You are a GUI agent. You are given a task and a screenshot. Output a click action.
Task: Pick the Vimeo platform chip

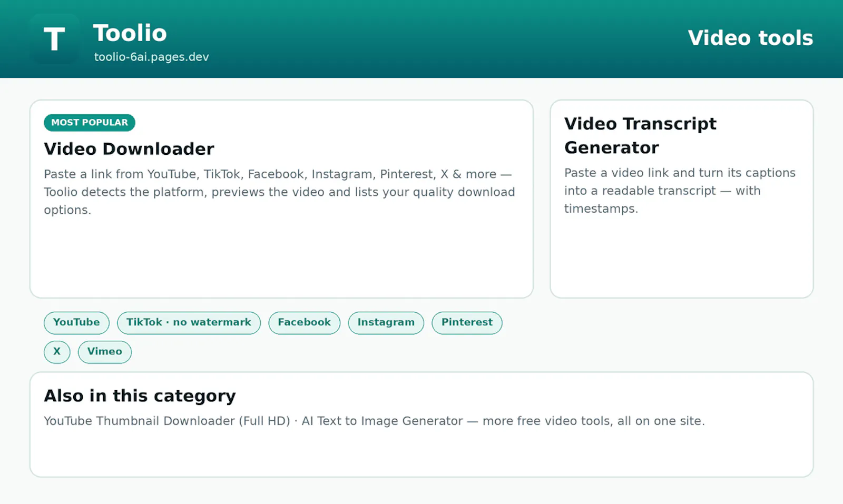105,352
